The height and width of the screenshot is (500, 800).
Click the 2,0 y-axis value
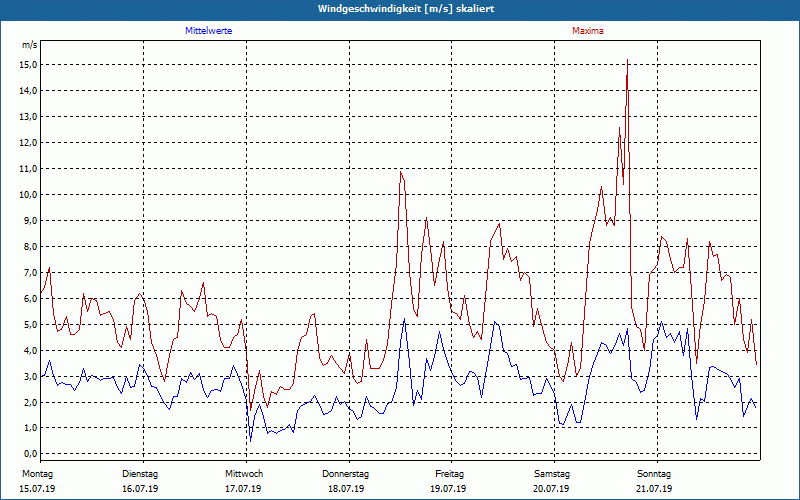(30, 403)
